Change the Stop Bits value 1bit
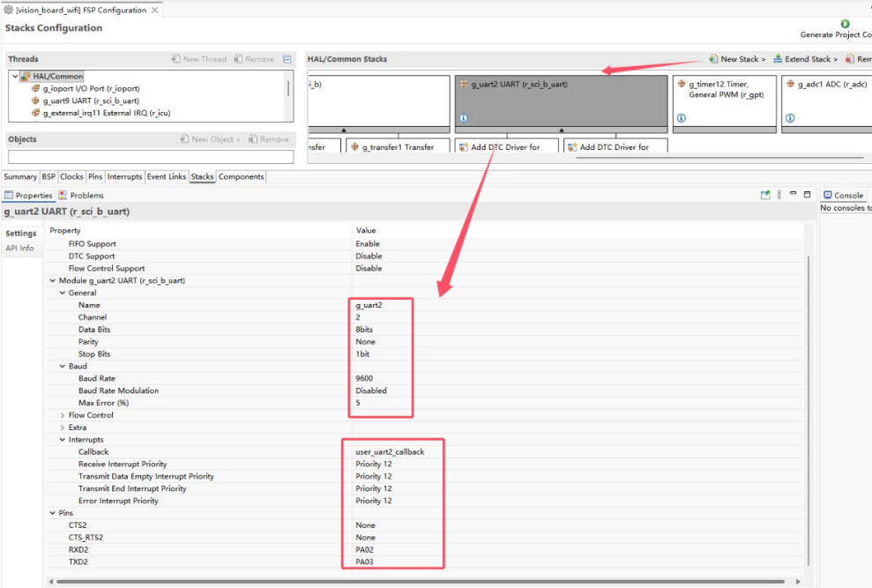 point(362,354)
